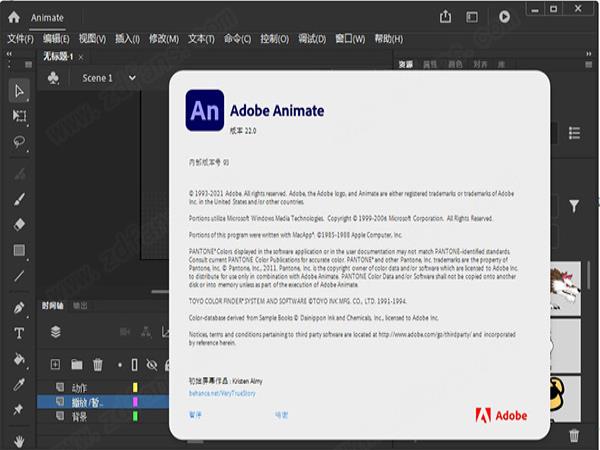Select the Brush tool

click(x=19, y=199)
